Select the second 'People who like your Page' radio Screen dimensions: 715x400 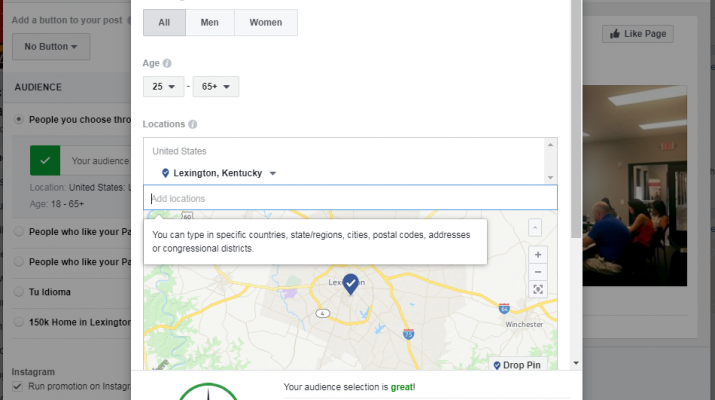click(19, 262)
